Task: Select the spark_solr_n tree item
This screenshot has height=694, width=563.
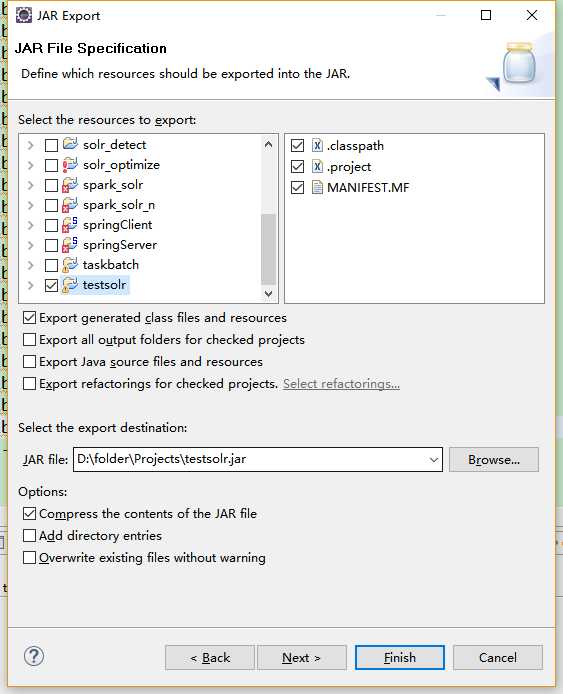Action: click(119, 205)
